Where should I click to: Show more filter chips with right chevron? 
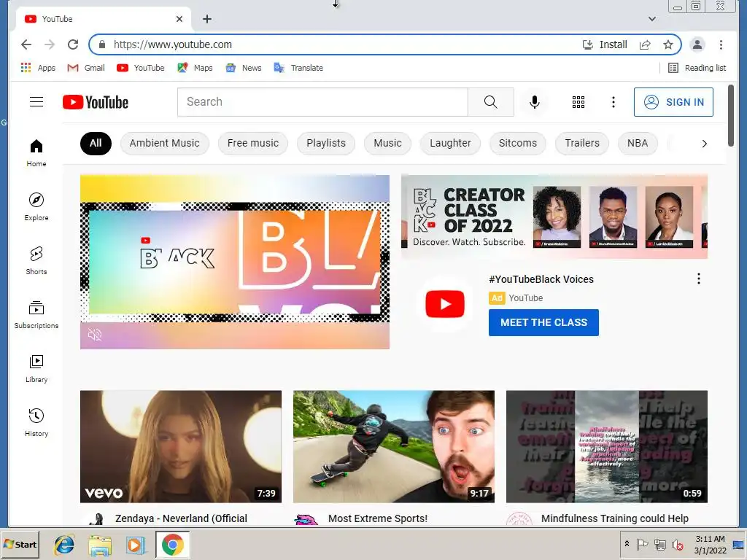pos(704,144)
